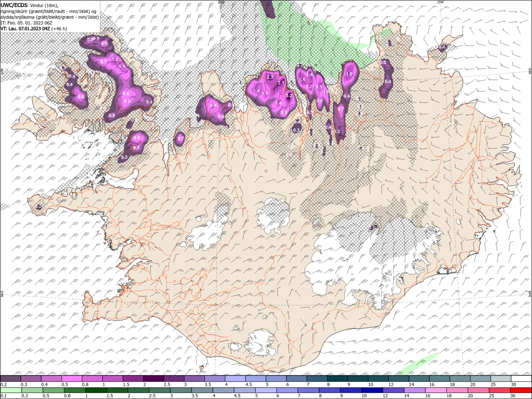Click the 'slydda/snjókoma' legend description line
This screenshot has height=399, width=532.
pos(49,17)
